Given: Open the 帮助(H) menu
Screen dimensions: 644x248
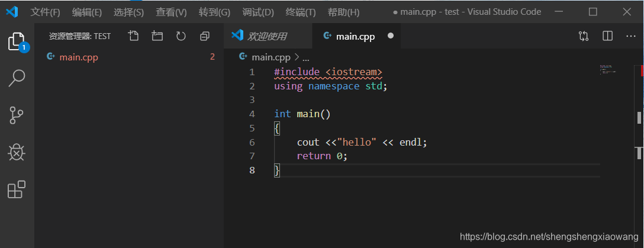Looking at the screenshot, I should tap(343, 12).
